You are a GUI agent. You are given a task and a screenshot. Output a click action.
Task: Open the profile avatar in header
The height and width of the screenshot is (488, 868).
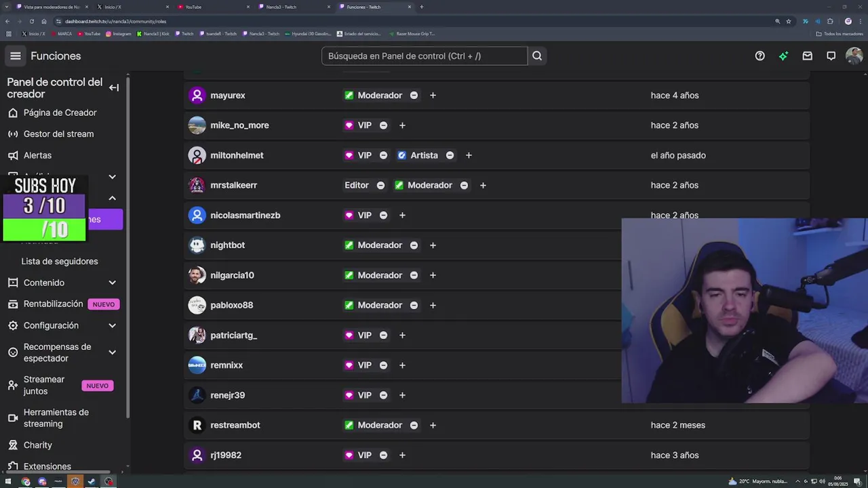point(854,56)
